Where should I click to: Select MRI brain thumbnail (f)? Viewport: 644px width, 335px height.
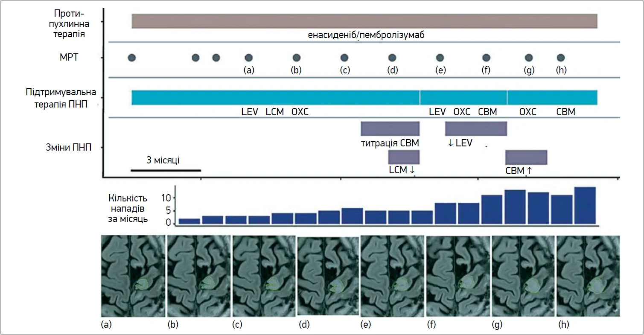(x=459, y=277)
